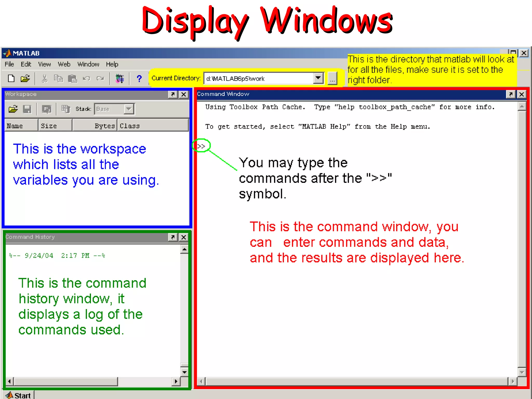Click Command History scroll up arrow
Screen dimensions: 532x399
point(184,249)
